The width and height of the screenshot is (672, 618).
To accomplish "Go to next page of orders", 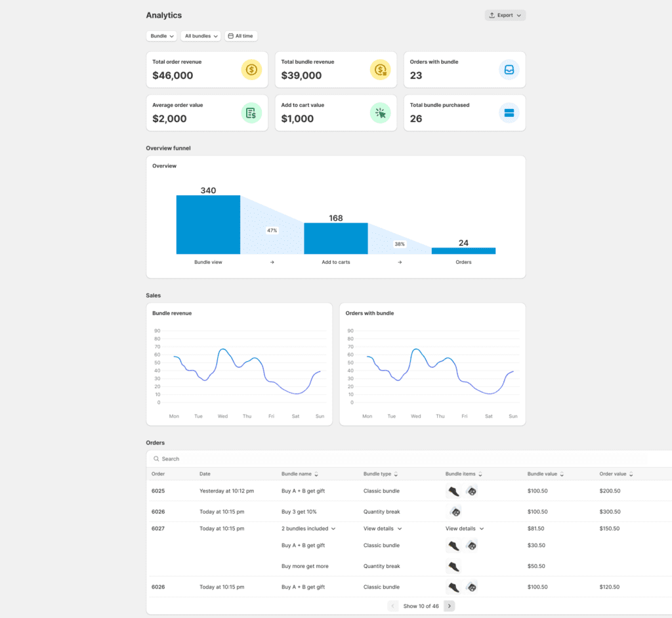I will 449,606.
